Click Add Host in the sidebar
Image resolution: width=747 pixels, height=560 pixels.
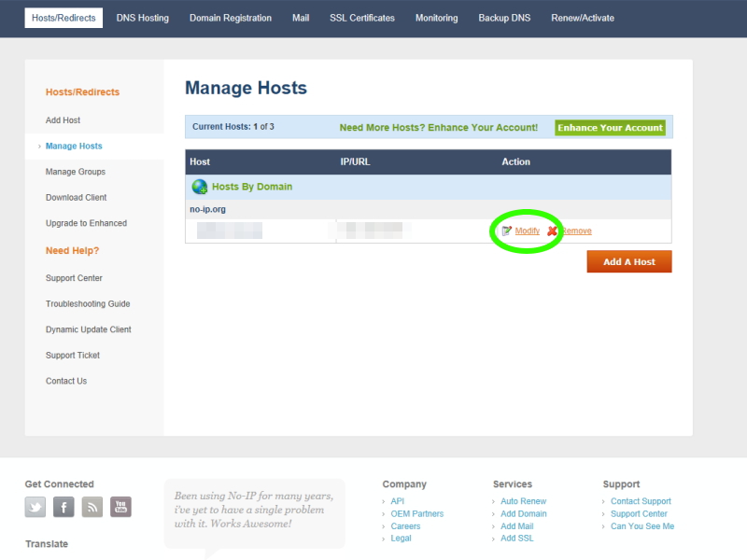(x=63, y=120)
